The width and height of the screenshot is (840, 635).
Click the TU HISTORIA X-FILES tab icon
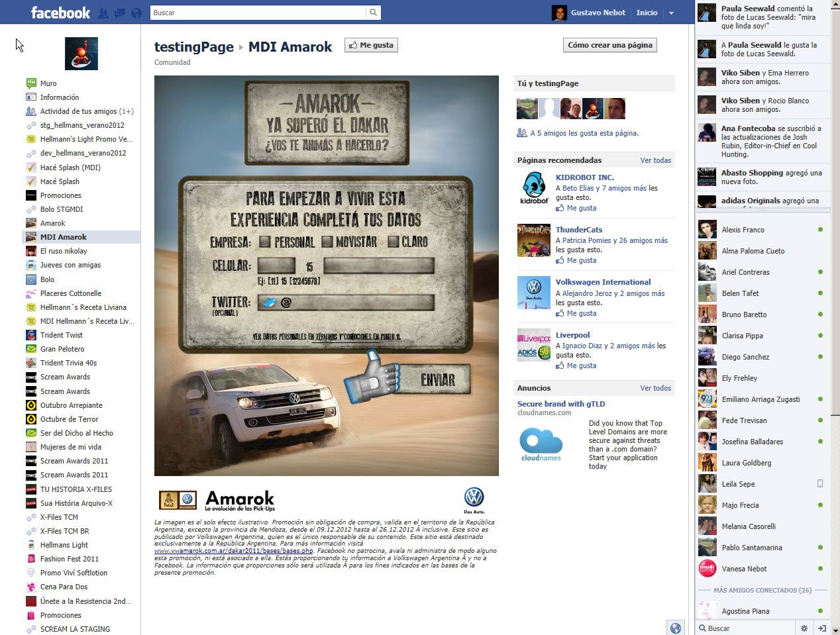[x=31, y=489]
